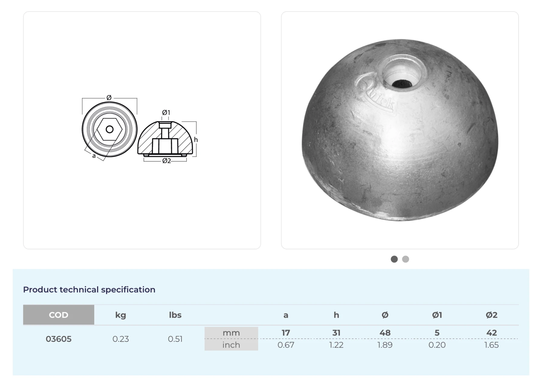
Task: Select the first carousel dot indicator
Action: (x=394, y=259)
